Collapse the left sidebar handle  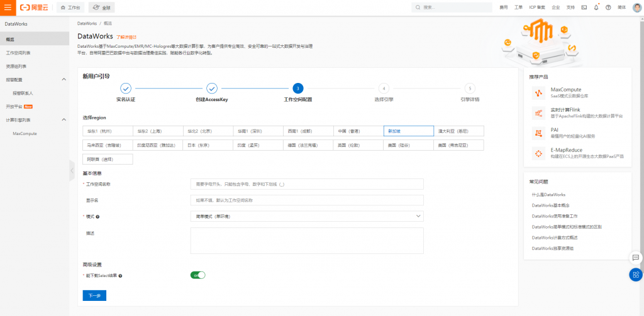pos(72,170)
